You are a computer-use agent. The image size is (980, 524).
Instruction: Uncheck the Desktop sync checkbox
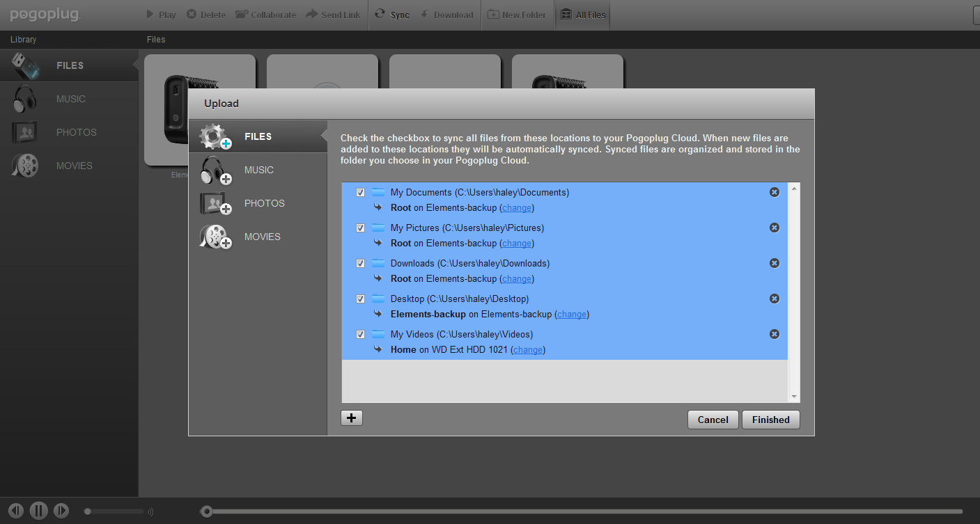[x=360, y=299]
